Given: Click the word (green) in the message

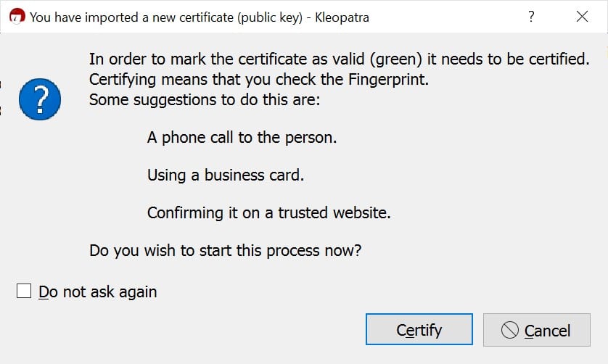Looking at the screenshot, I should [x=396, y=59].
